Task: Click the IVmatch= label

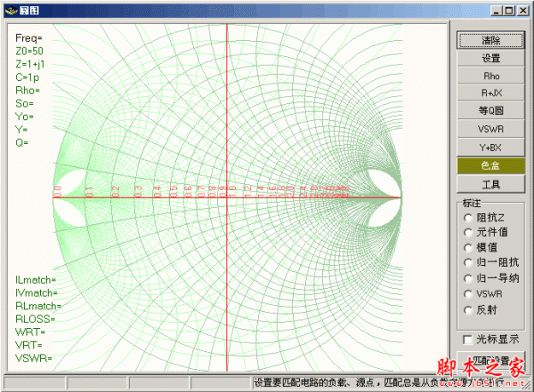Action: pos(36,293)
